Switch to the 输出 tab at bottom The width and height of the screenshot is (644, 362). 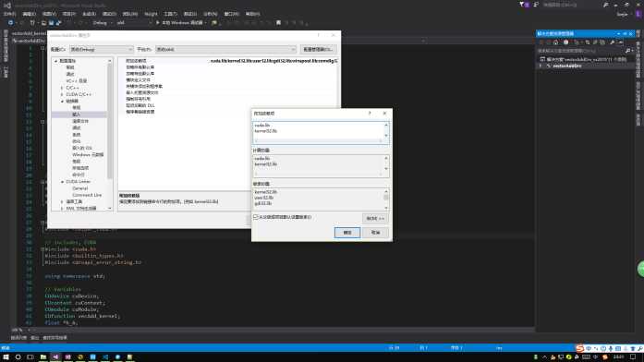[35, 337]
